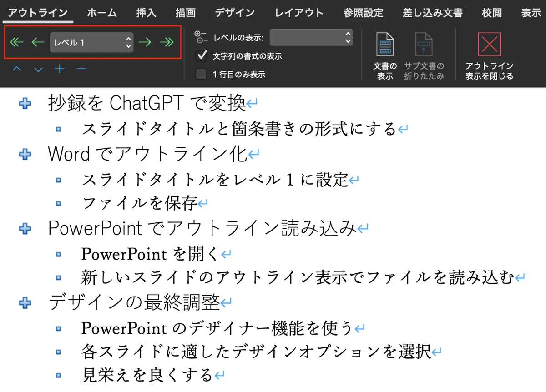Click bullet of 各スライドに適したデザインオプションを選択
The image size is (546, 392).
tap(58, 352)
